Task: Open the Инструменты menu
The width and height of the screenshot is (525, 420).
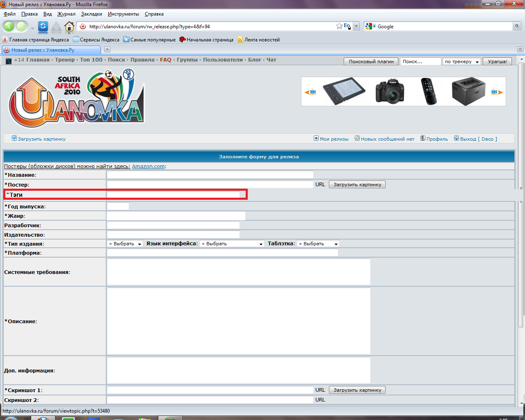Action: tap(123, 14)
